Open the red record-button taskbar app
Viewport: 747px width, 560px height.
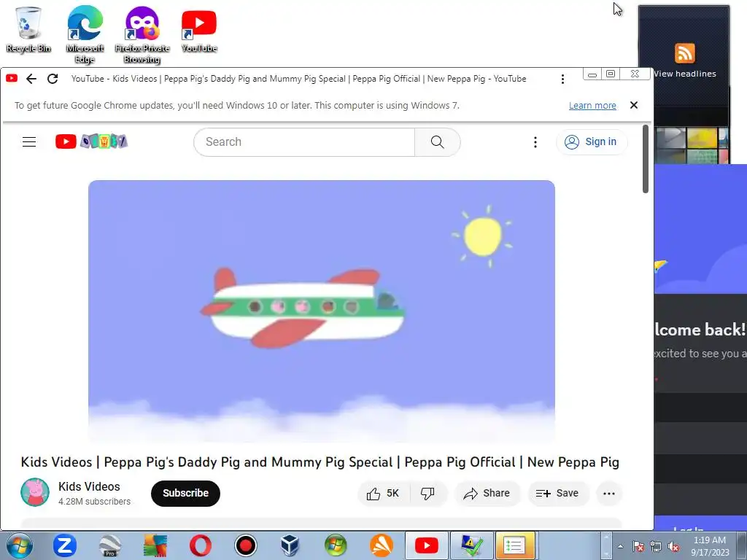[x=246, y=545]
